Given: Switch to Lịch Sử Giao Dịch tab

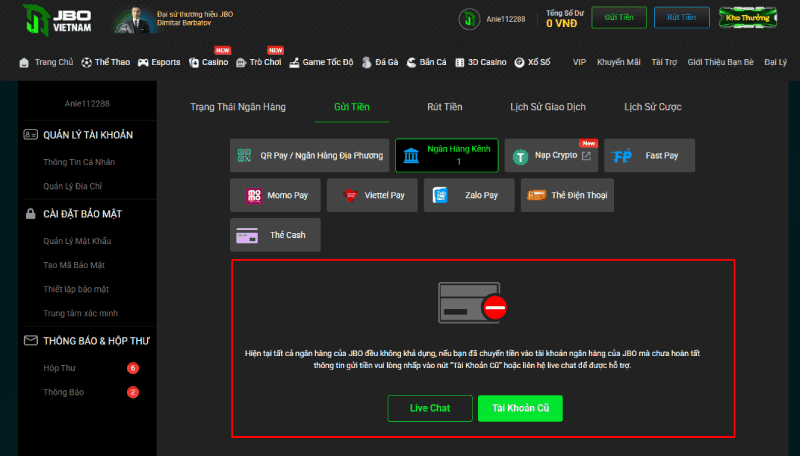Looking at the screenshot, I should tap(547, 107).
